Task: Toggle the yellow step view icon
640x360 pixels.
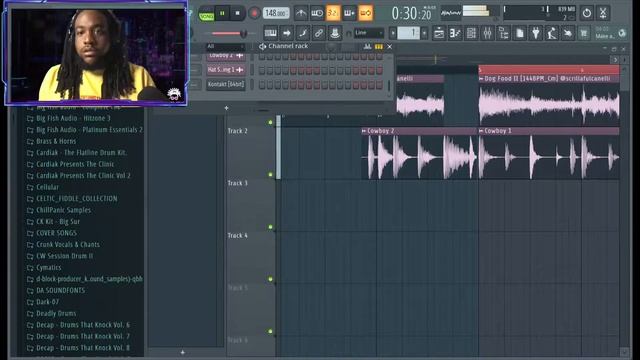Action: click(379, 47)
